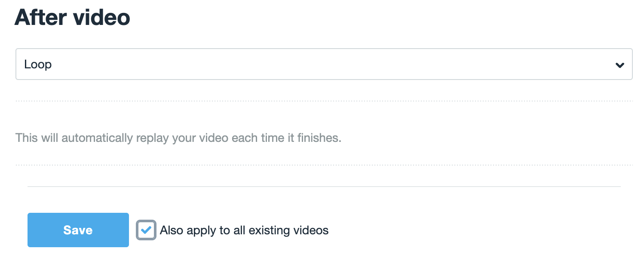Image resolution: width=644 pixels, height=276 pixels.
Task: Save the After video settings
Action: pyautogui.click(x=78, y=230)
